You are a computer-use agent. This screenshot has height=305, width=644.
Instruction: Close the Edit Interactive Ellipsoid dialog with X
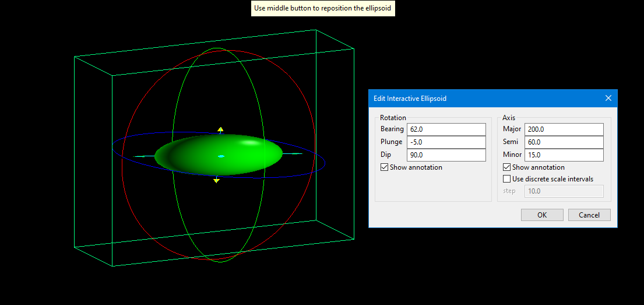pyautogui.click(x=608, y=99)
